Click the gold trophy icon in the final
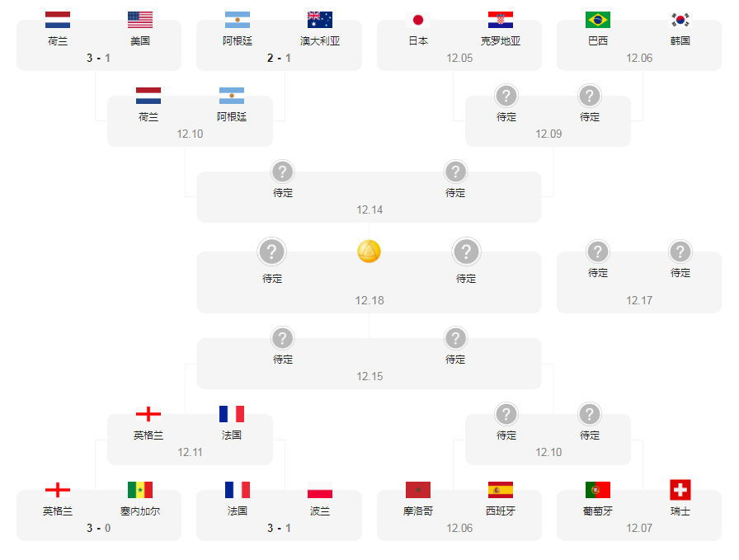The image size is (739, 560). [x=369, y=252]
